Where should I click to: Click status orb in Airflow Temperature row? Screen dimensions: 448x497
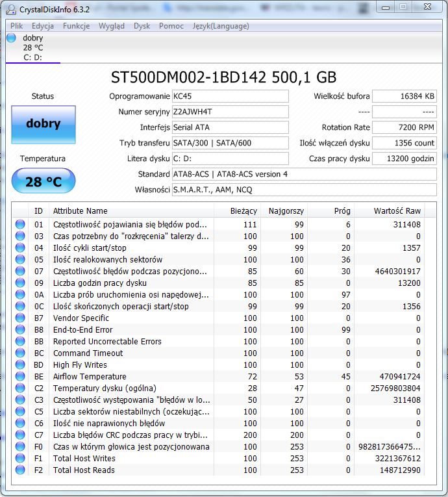[x=20, y=376]
